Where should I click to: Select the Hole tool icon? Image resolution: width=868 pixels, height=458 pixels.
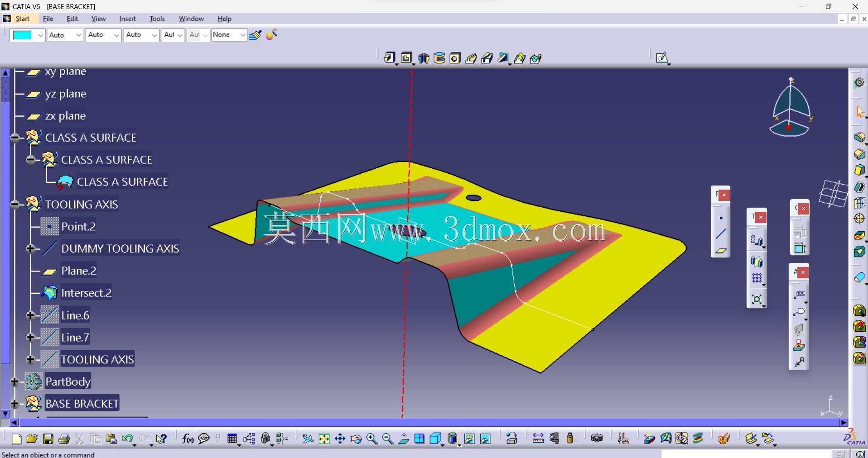point(455,58)
